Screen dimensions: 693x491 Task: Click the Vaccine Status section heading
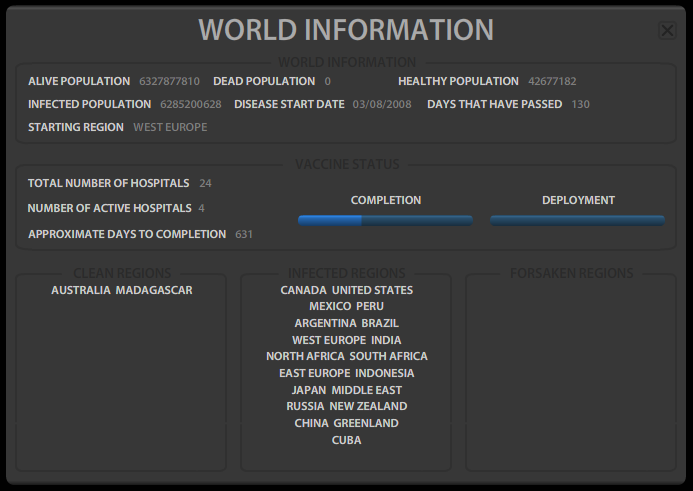tap(347, 164)
